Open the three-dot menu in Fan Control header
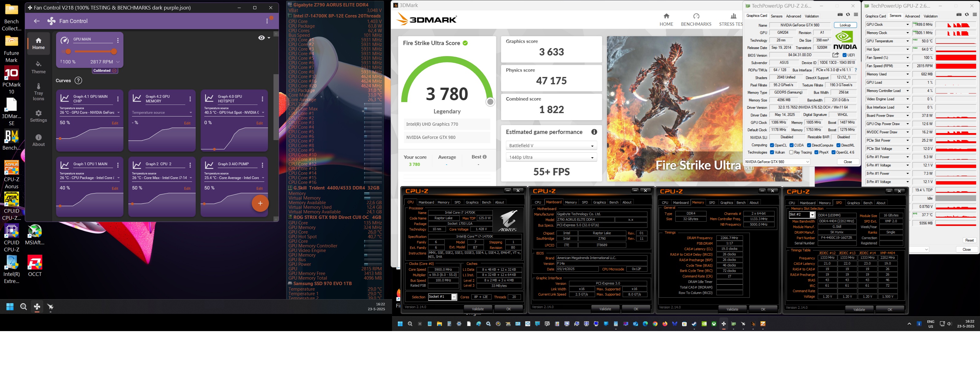Viewport: 980px width, 378px height. 267,21
